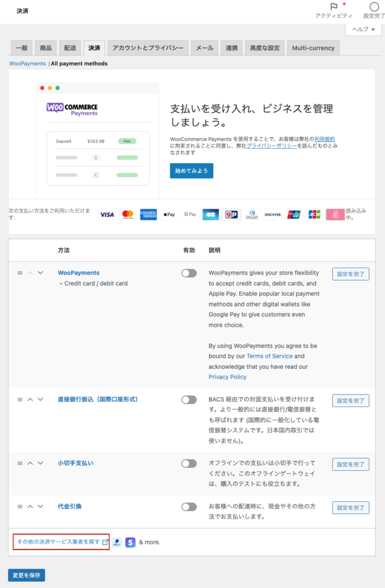Enable the WooPayments toggle
Image resolution: width=385 pixels, height=588 pixels.
tap(188, 273)
